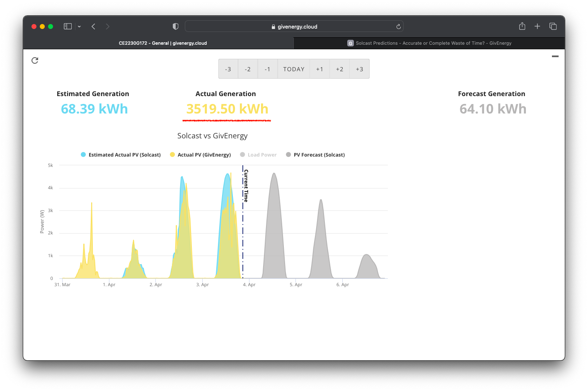Collapse the panel using the minimize dash icon

[555, 56]
